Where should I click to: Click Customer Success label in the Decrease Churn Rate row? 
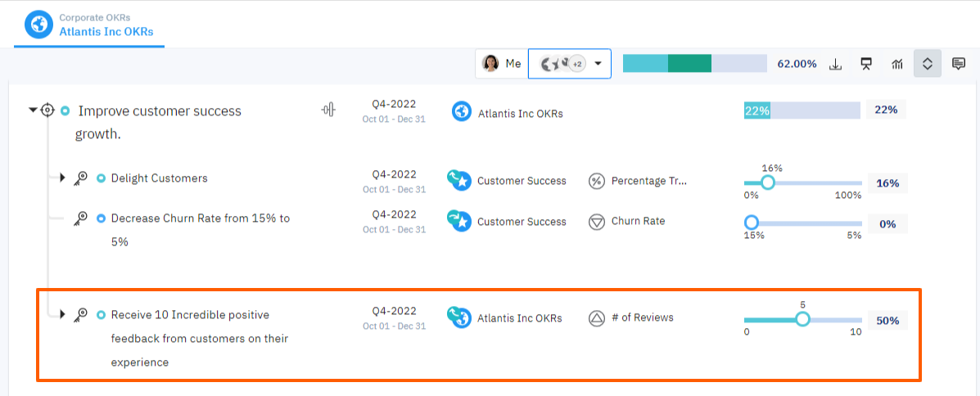tap(522, 222)
